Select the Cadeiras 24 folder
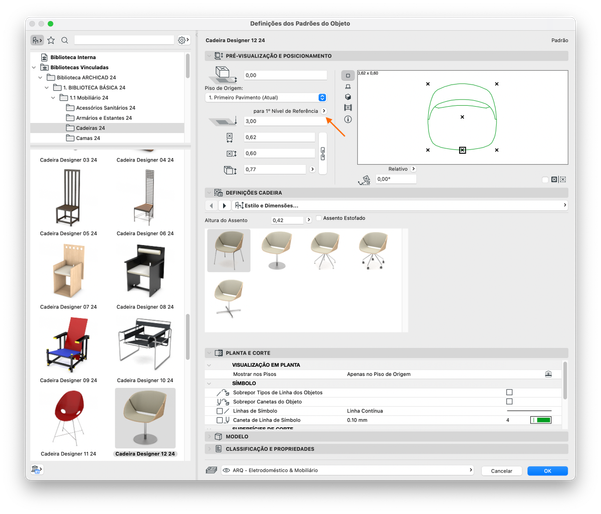 (90, 128)
